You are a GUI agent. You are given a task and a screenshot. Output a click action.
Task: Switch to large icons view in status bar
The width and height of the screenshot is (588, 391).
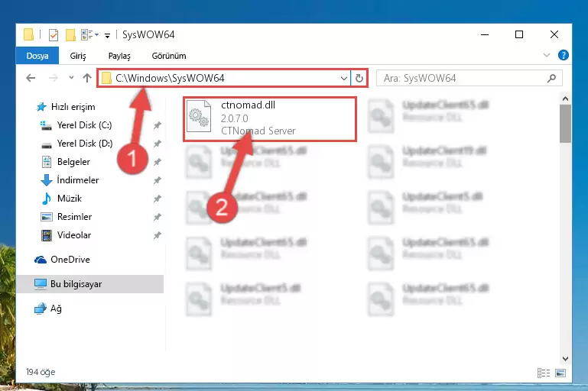pyautogui.click(x=560, y=373)
